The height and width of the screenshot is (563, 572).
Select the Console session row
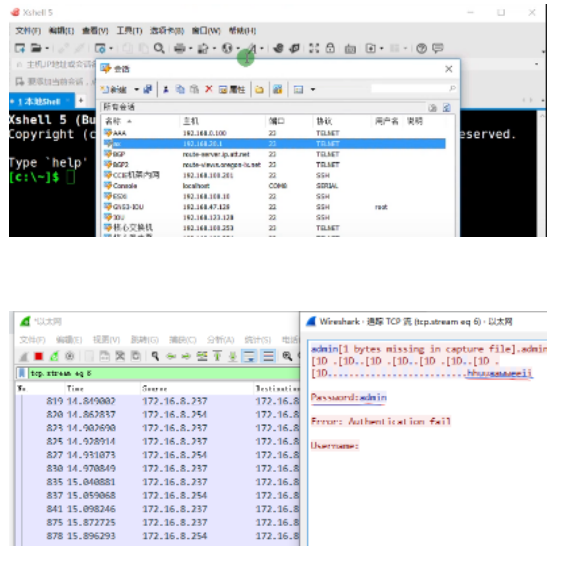click(274, 186)
